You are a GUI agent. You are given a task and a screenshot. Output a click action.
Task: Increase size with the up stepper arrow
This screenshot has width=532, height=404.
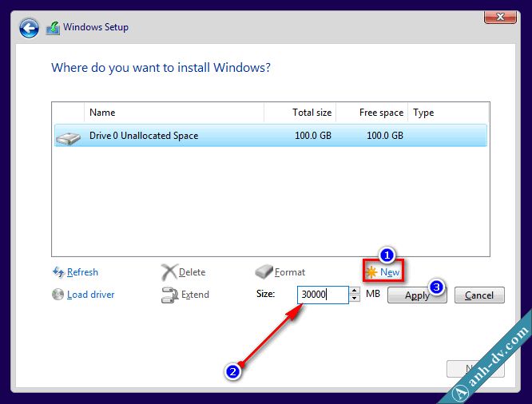(x=354, y=291)
